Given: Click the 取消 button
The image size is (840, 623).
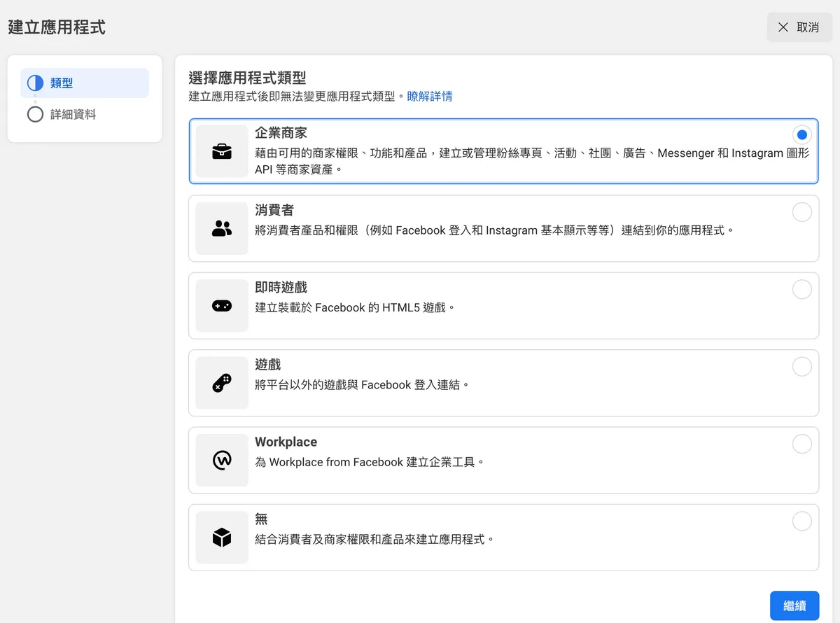Looking at the screenshot, I should click(x=798, y=27).
